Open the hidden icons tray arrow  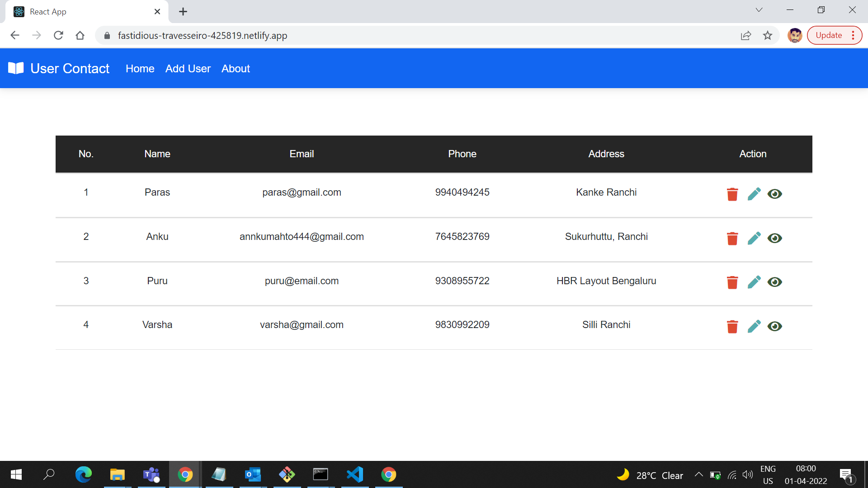pos(698,475)
